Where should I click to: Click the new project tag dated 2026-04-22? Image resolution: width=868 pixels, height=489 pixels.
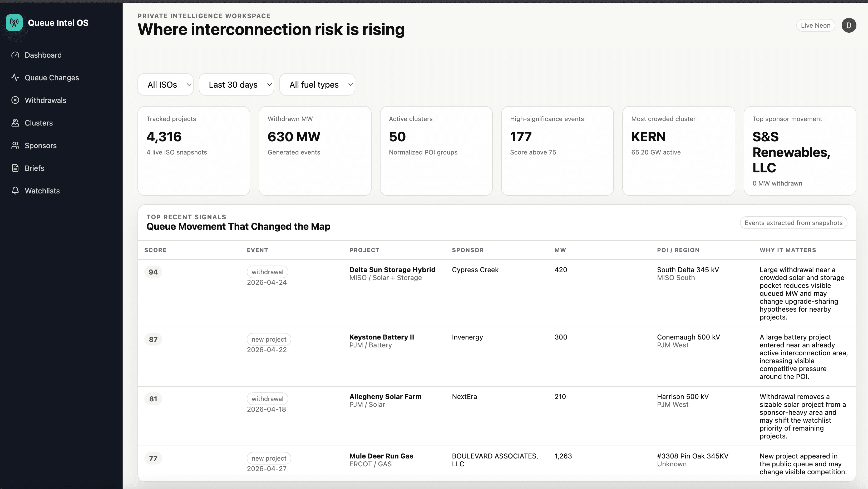point(269,339)
